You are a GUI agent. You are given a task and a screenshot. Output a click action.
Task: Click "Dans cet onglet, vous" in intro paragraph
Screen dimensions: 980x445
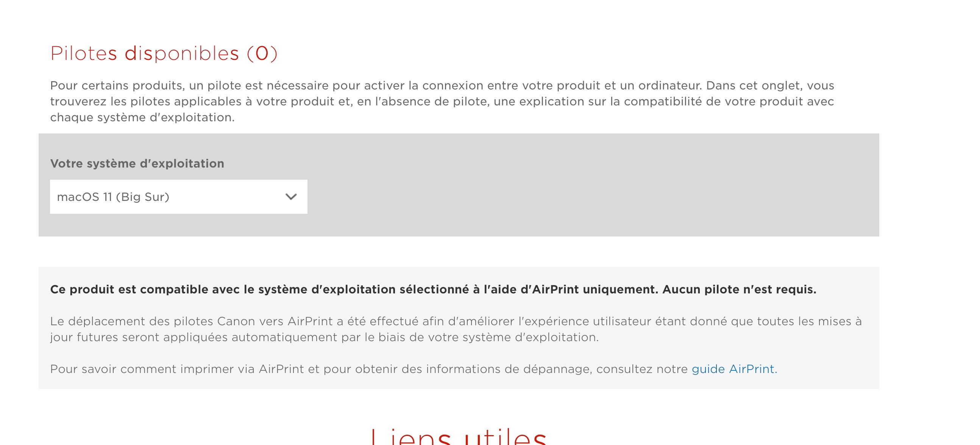coord(769,85)
